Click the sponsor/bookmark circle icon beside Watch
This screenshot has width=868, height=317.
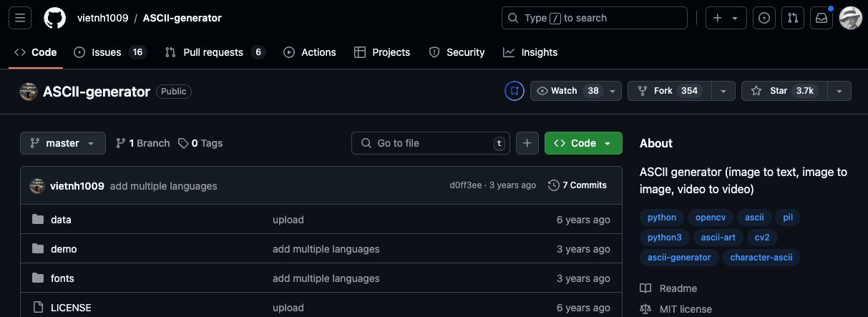(x=514, y=91)
